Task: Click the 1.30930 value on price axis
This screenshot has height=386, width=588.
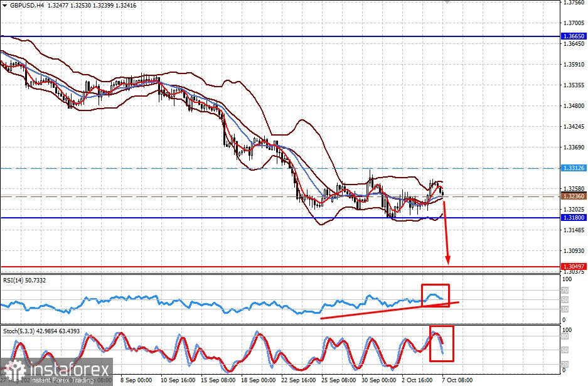Action: (x=574, y=250)
